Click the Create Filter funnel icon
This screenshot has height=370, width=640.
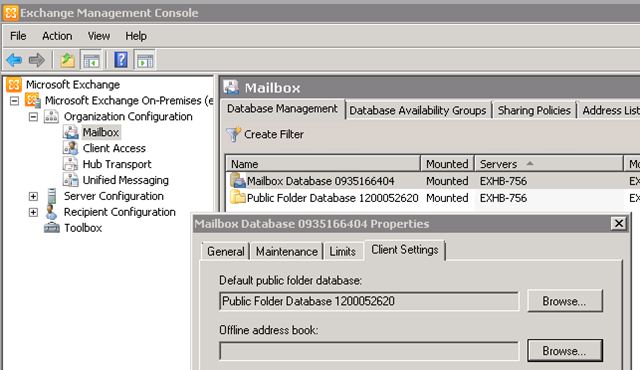point(234,134)
